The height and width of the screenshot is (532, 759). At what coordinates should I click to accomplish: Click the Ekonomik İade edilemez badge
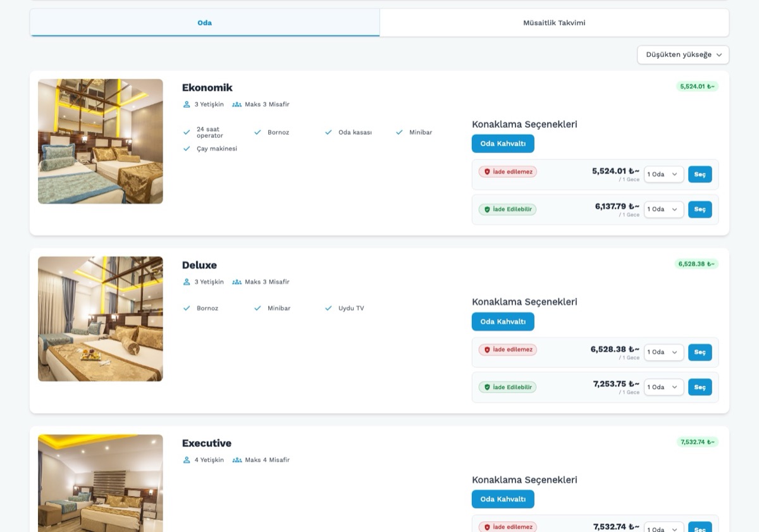(508, 171)
